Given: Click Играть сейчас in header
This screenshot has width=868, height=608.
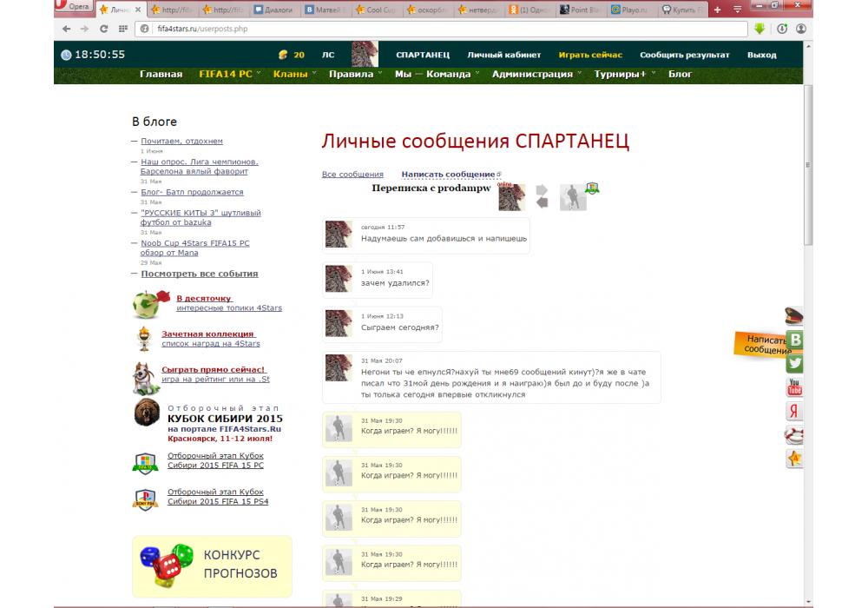Looking at the screenshot, I should 590,55.
